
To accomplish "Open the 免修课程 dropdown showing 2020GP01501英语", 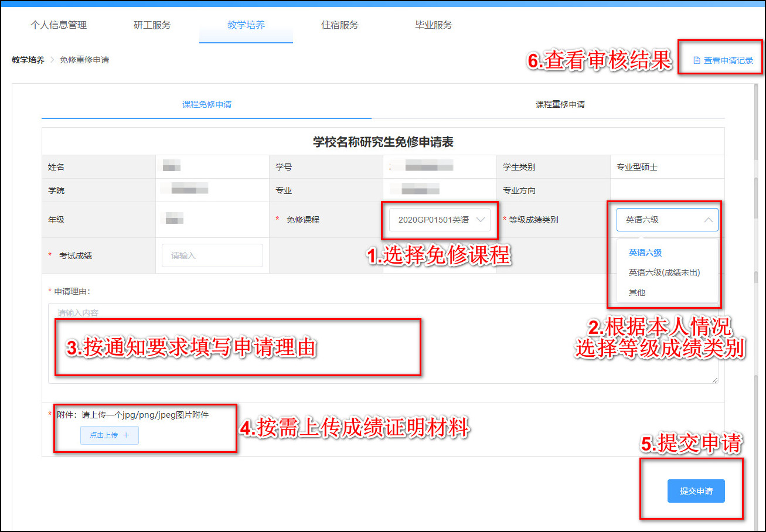I will [440, 220].
